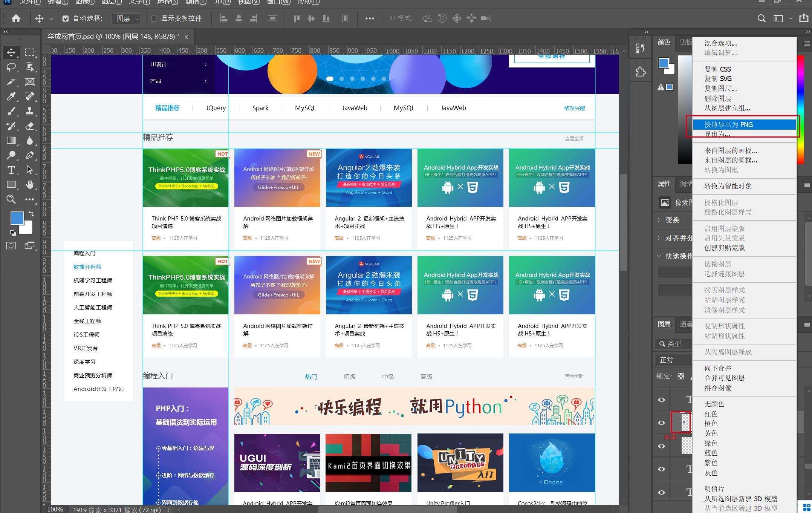Select the Path Selection tool
812x513 pixels.
pyautogui.click(x=30, y=170)
